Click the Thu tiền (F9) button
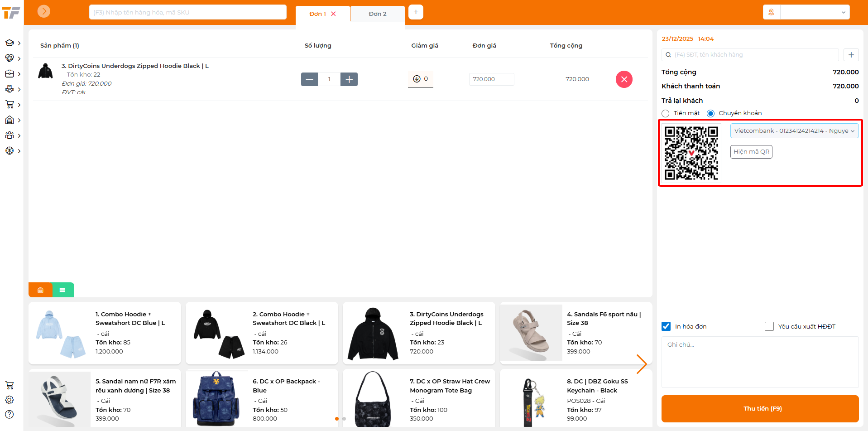The image size is (868, 431). 760,409
